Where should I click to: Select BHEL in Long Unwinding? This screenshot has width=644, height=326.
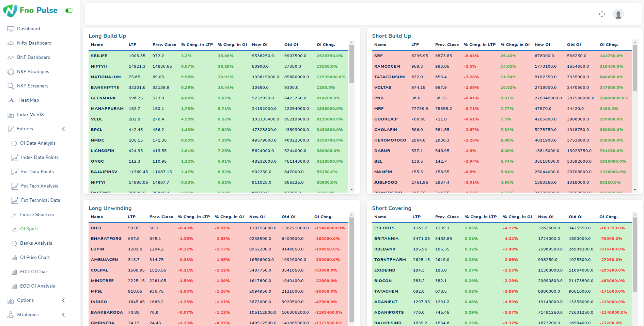point(97,228)
